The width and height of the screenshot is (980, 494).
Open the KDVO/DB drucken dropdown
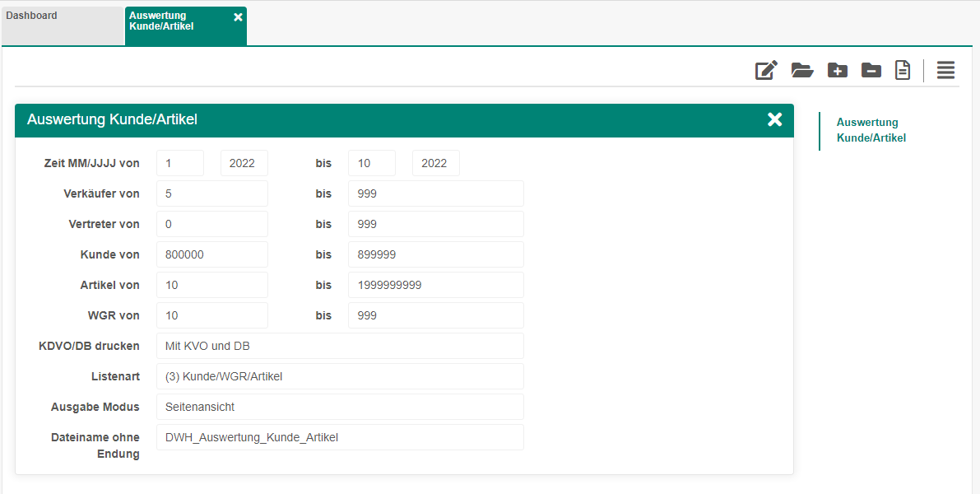coord(340,346)
